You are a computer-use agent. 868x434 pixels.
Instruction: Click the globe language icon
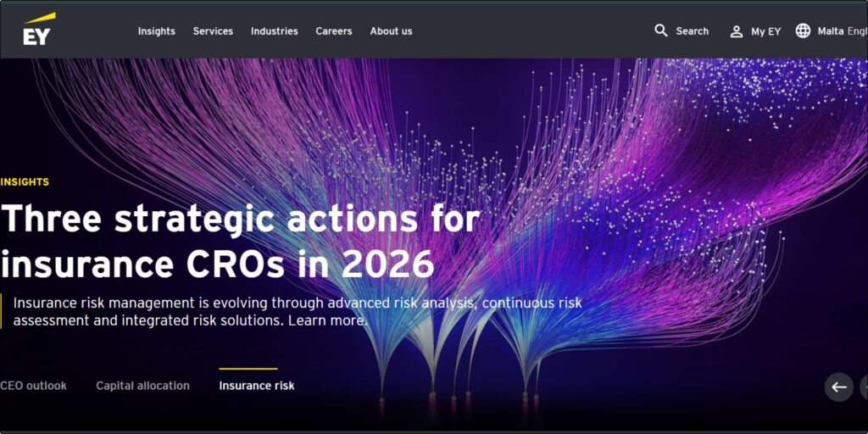pos(804,31)
